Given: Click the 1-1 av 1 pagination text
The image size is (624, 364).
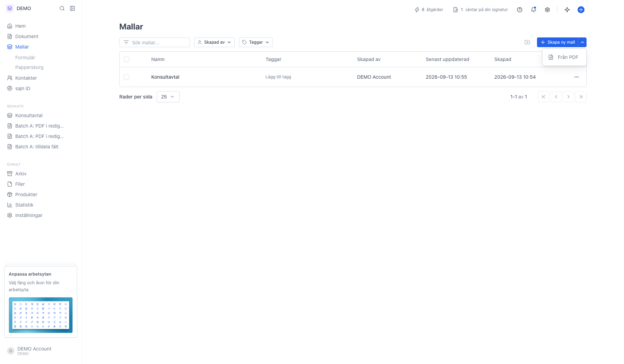Looking at the screenshot, I should 519,97.
